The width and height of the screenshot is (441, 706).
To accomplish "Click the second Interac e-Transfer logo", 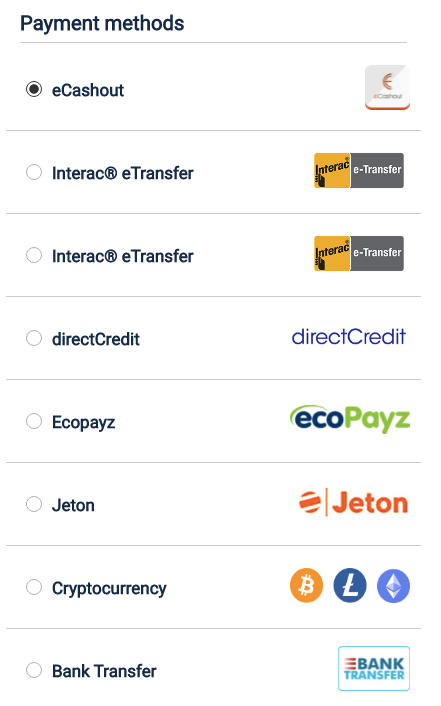I will (x=359, y=253).
